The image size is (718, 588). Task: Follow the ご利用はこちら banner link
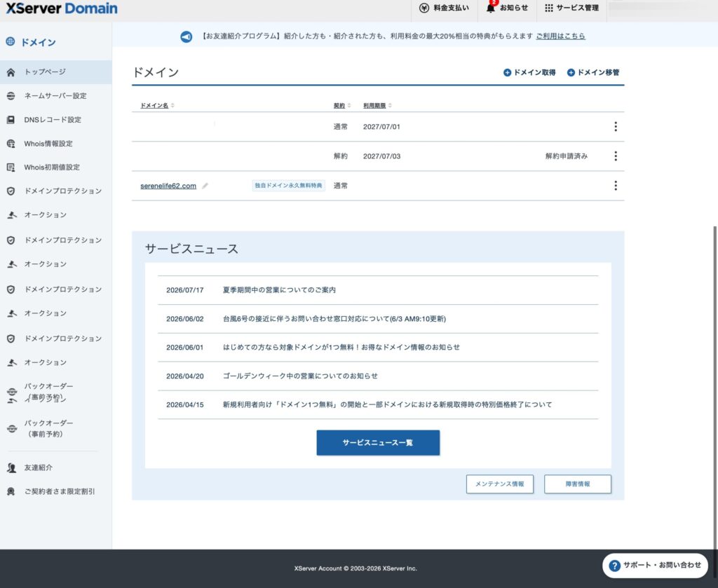click(x=560, y=36)
